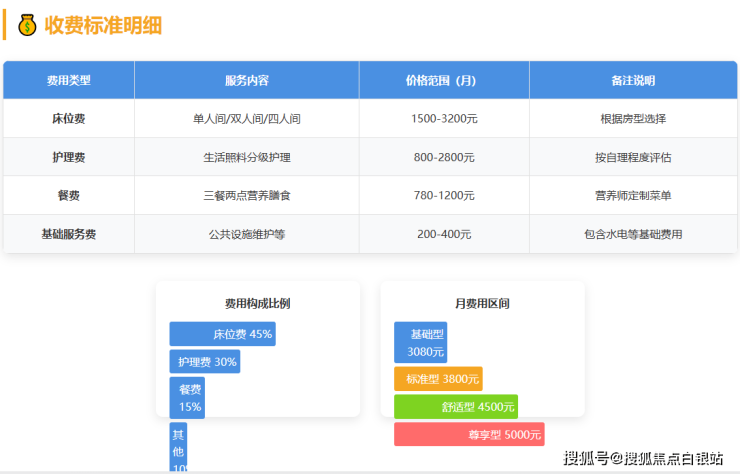Click the money bag icon beside title
Viewport: 740px width, 474px height.
pyautogui.click(x=27, y=25)
